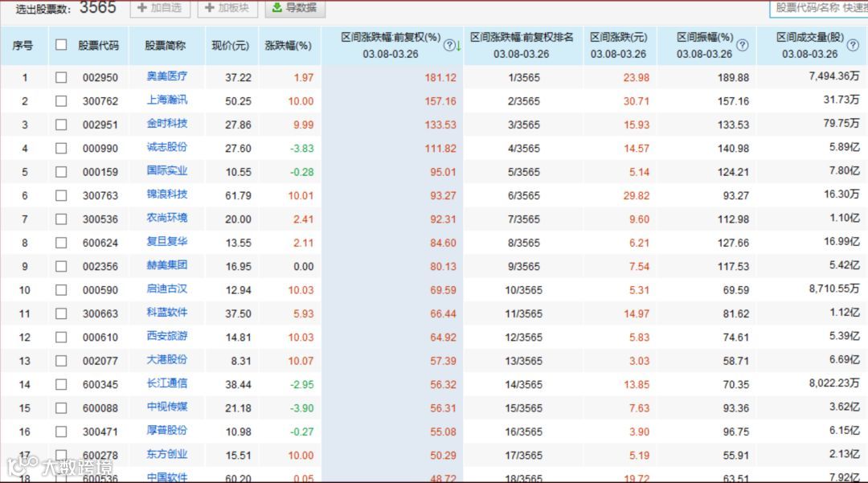Open stock link 长江通信
This screenshot has height=483, width=868.
[166, 383]
